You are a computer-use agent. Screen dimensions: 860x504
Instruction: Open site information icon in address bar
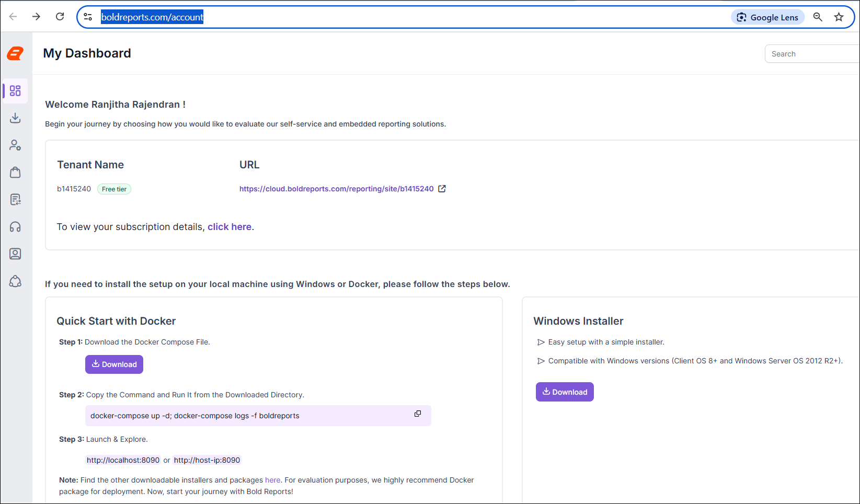tap(88, 17)
